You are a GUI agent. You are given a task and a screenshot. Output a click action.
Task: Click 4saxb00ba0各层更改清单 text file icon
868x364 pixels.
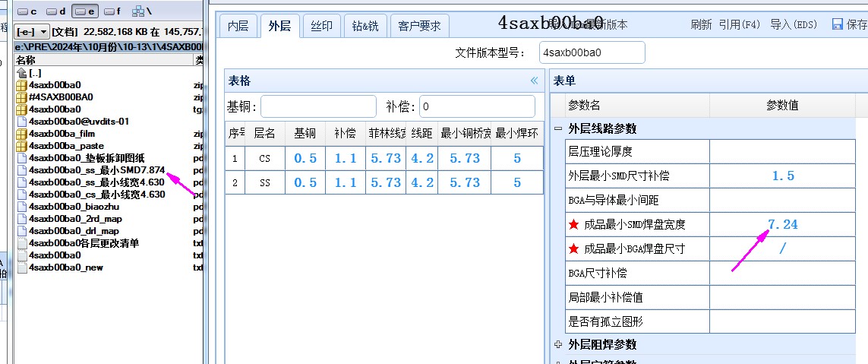pos(21,243)
